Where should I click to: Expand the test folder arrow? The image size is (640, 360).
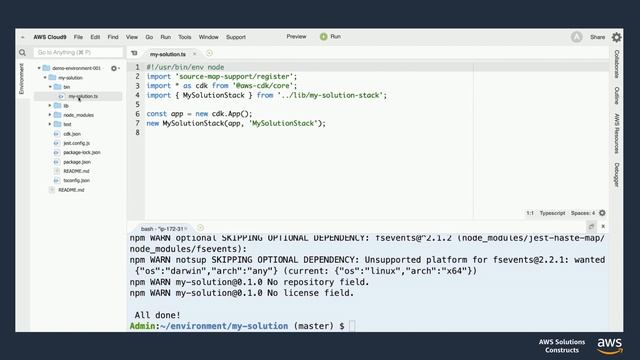50,124
